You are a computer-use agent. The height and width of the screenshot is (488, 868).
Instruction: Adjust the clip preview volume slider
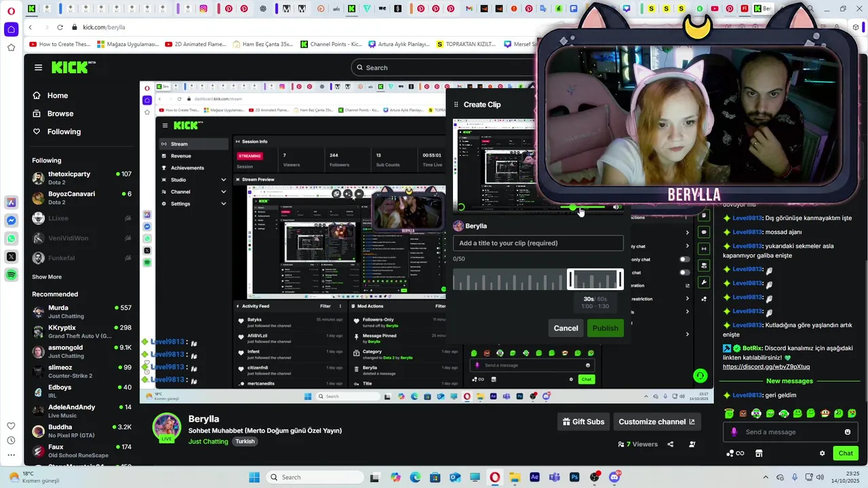(x=583, y=207)
